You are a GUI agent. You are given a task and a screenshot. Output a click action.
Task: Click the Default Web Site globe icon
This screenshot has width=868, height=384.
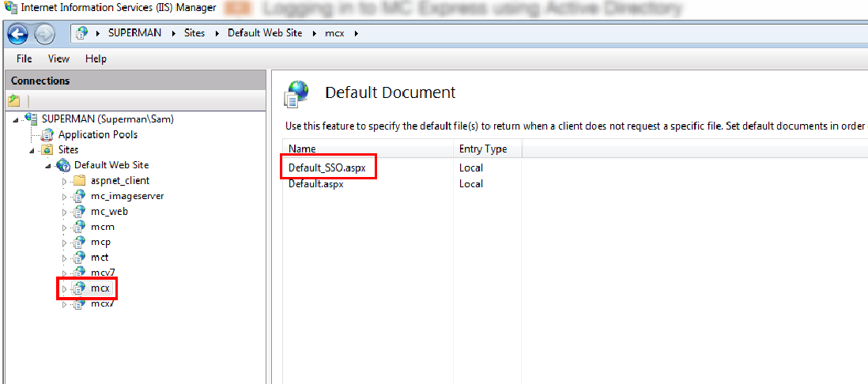63,165
